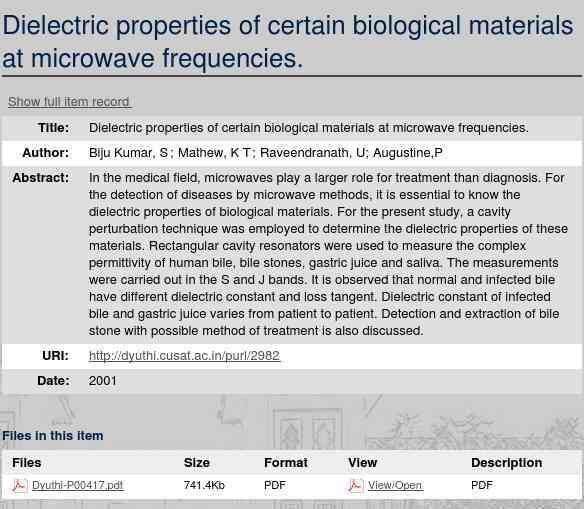This screenshot has width=584, height=509.
Task: Click the Date value 2001
Action: [x=102, y=381]
